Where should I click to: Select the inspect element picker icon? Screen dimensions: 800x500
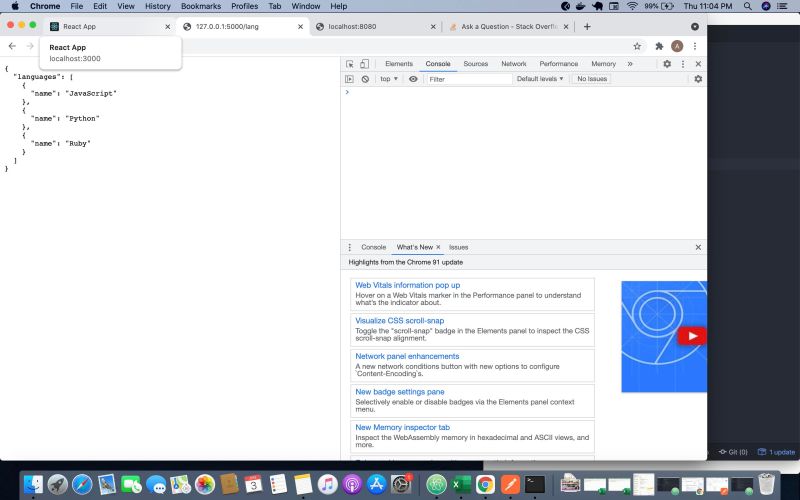[x=349, y=64]
